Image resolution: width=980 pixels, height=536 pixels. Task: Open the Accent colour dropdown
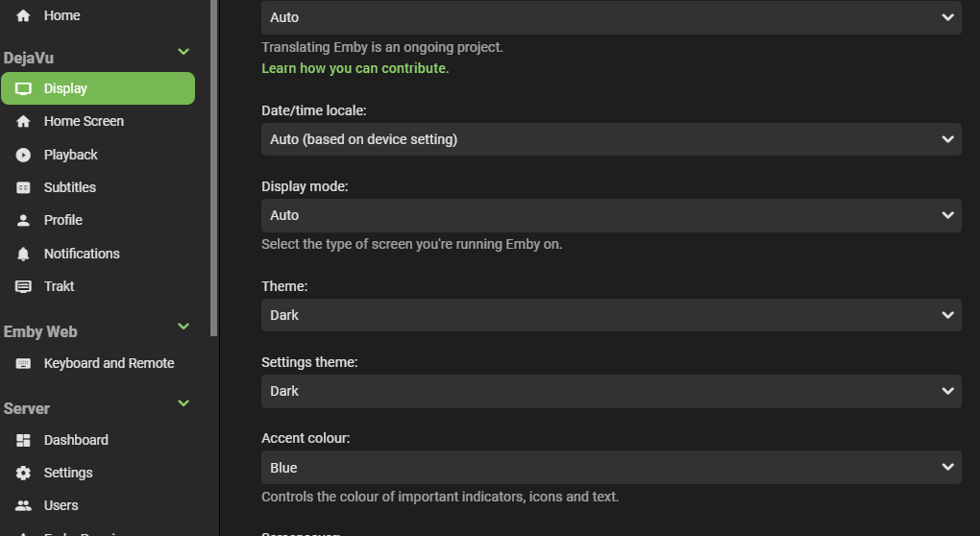(x=611, y=468)
